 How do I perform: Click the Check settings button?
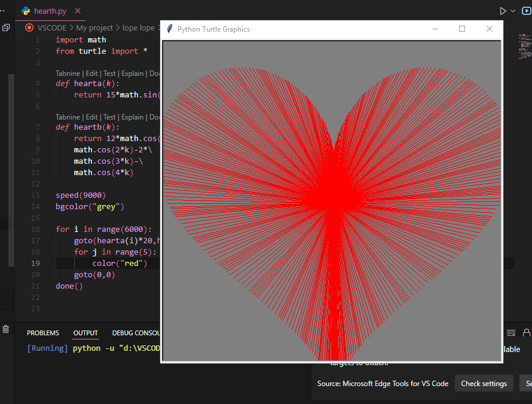click(x=484, y=384)
